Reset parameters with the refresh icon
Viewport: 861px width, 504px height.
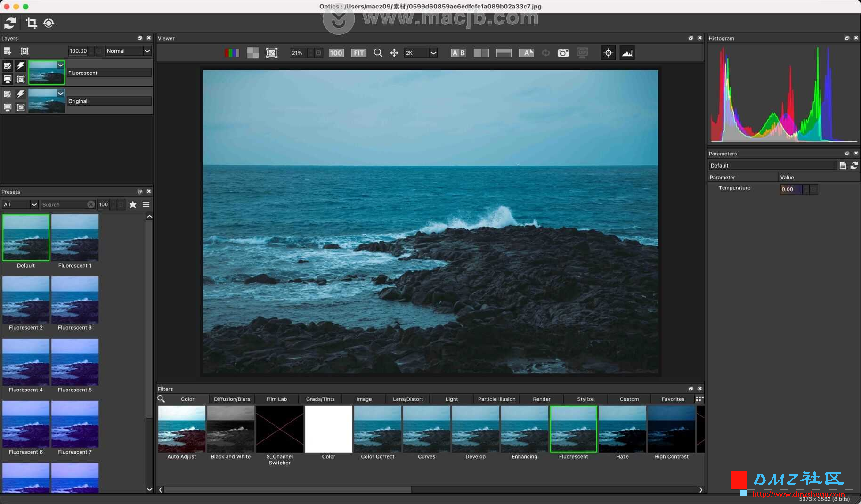(854, 165)
